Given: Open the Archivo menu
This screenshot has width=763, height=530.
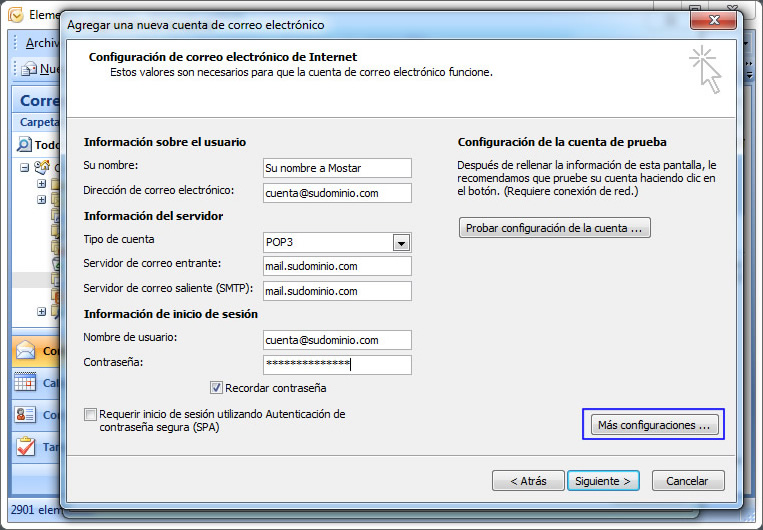Looking at the screenshot, I should point(40,43).
